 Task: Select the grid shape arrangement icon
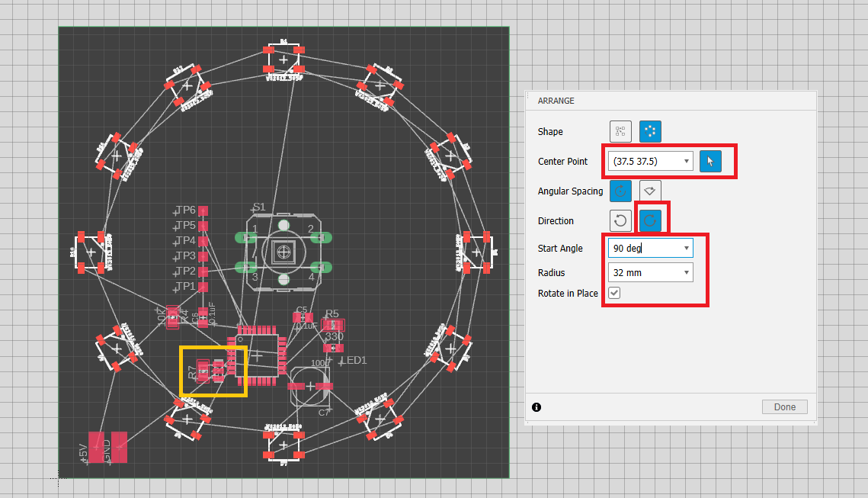click(620, 131)
